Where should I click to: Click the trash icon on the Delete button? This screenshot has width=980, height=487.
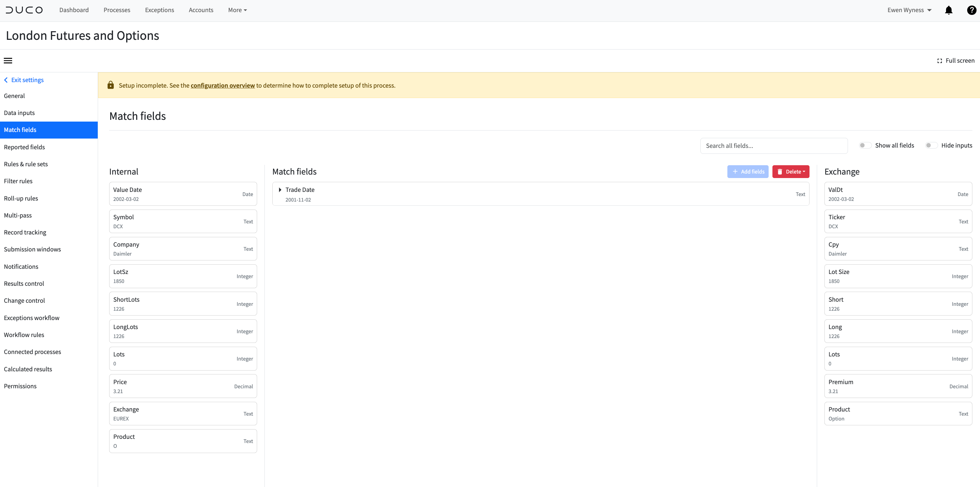[x=780, y=171]
